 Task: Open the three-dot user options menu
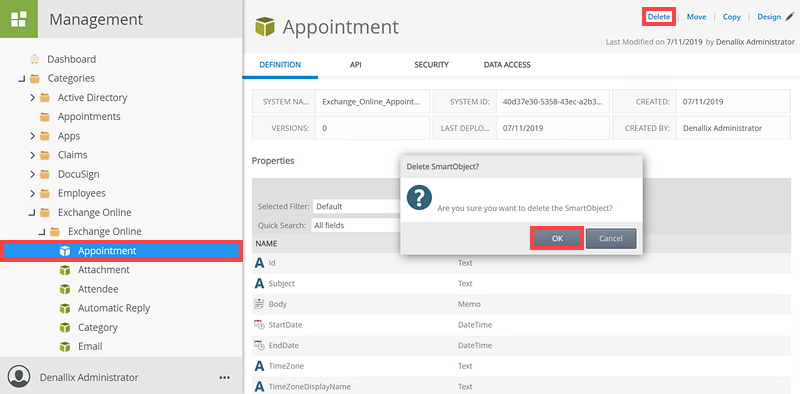click(x=224, y=378)
